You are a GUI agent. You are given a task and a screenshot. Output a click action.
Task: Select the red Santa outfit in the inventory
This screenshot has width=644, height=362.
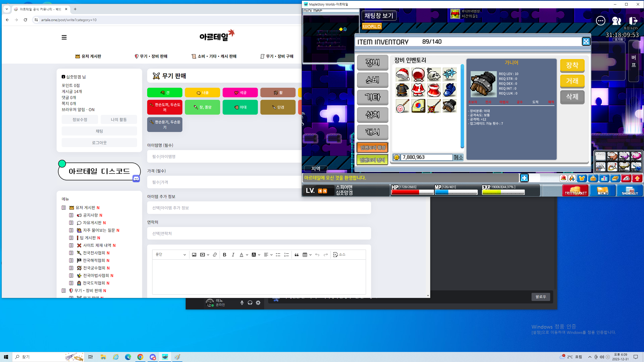click(418, 90)
